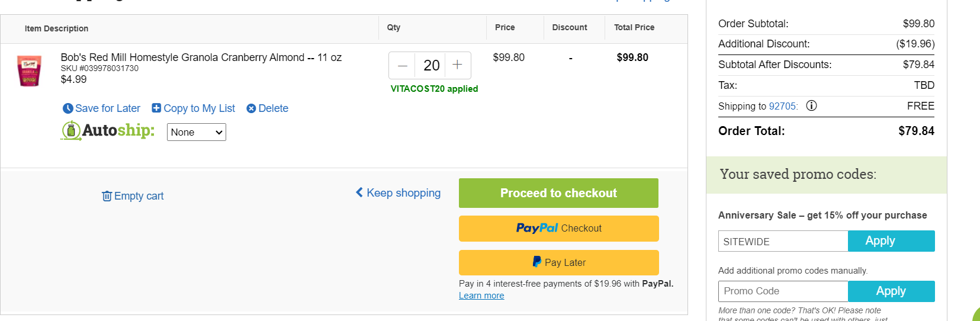Open the granola product thumbnail image
Screen dimensions: 980x321
pyautogui.click(x=29, y=71)
